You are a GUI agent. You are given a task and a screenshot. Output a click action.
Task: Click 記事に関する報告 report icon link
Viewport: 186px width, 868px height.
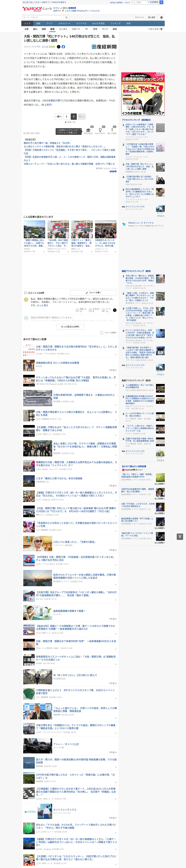click(31, 133)
